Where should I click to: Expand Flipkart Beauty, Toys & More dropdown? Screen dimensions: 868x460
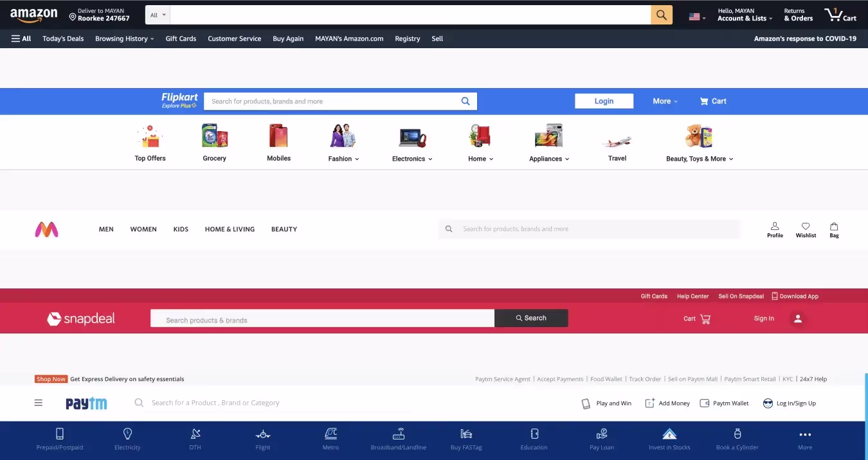click(700, 159)
